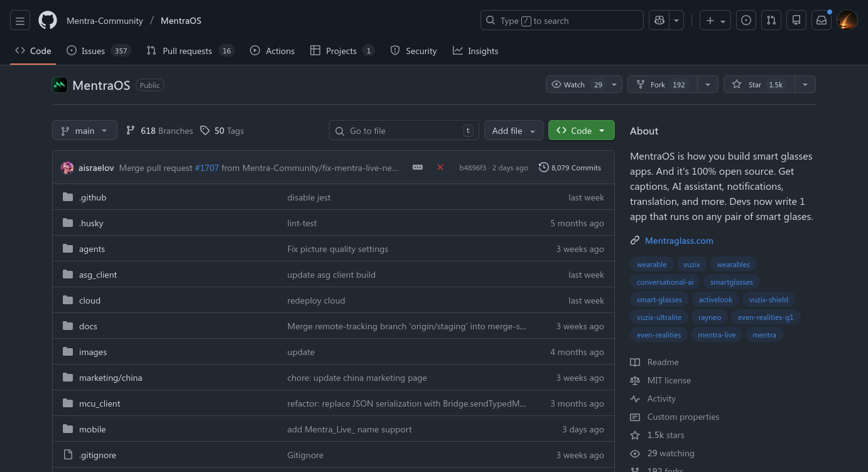Screen dimensions: 868x472
Task: Click the GitHub logo home icon
Action: [x=48, y=21]
